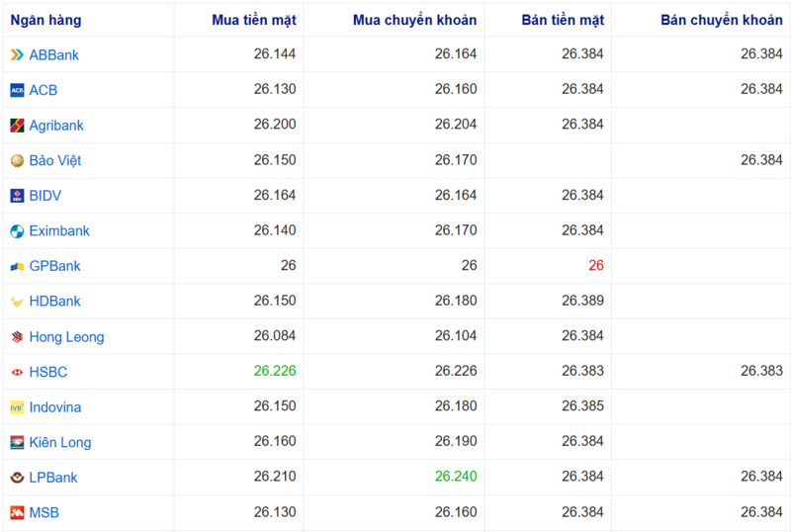Sort by Bán chuyển khoản column header
This screenshot has height=532, width=791.
coord(721,20)
